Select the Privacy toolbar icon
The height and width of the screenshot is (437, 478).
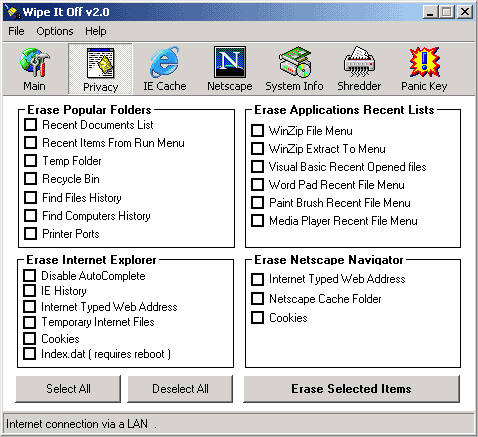pos(100,69)
